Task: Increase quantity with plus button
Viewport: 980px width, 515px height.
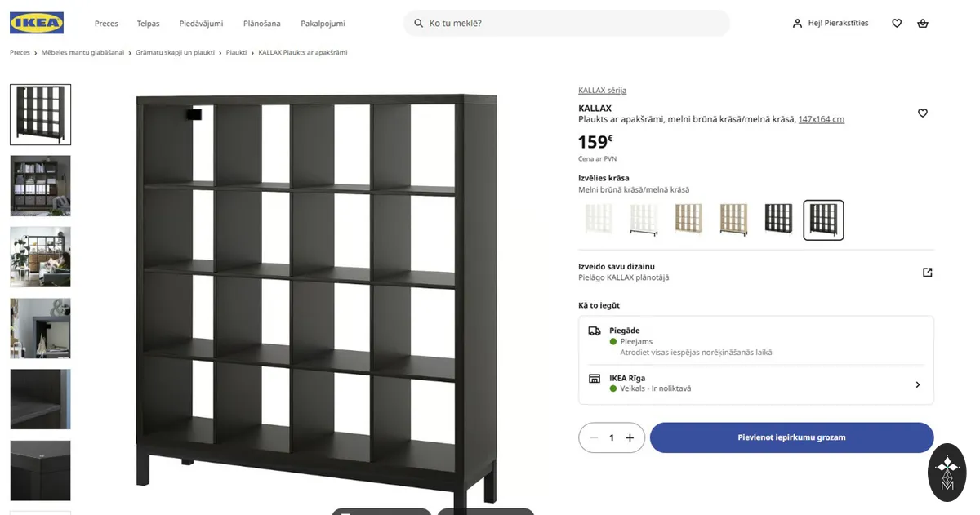Action: 630,437
